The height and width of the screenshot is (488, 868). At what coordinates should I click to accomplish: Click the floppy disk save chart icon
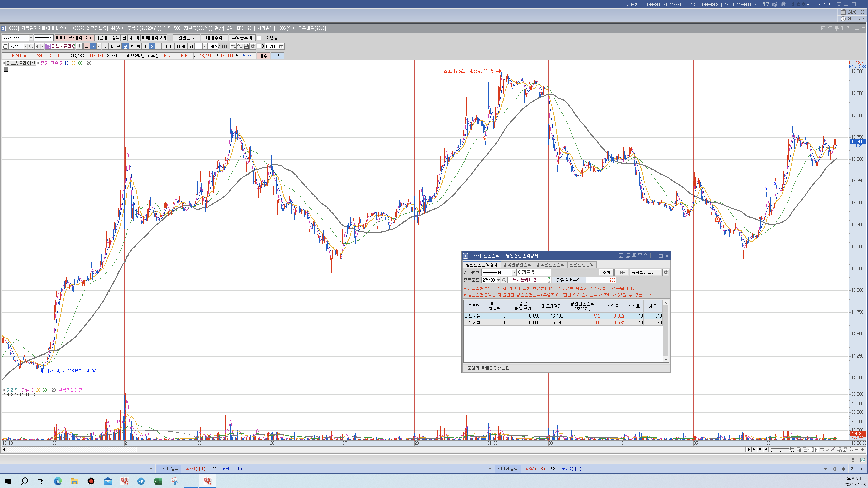(x=246, y=46)
